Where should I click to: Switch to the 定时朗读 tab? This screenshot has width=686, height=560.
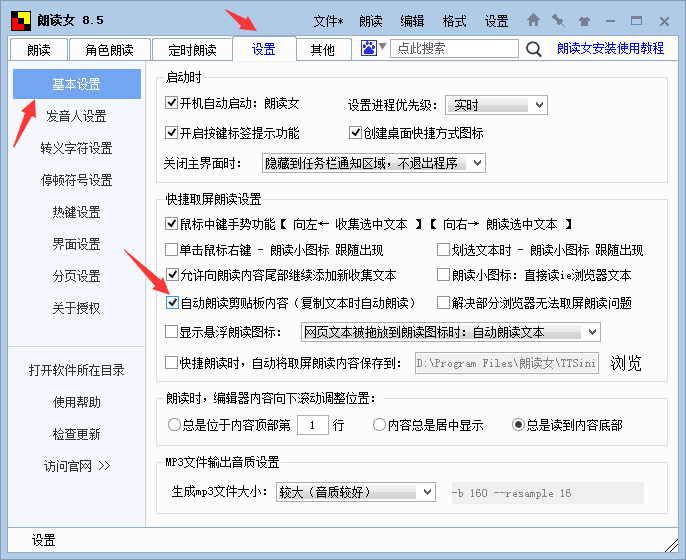click(192, 50)
